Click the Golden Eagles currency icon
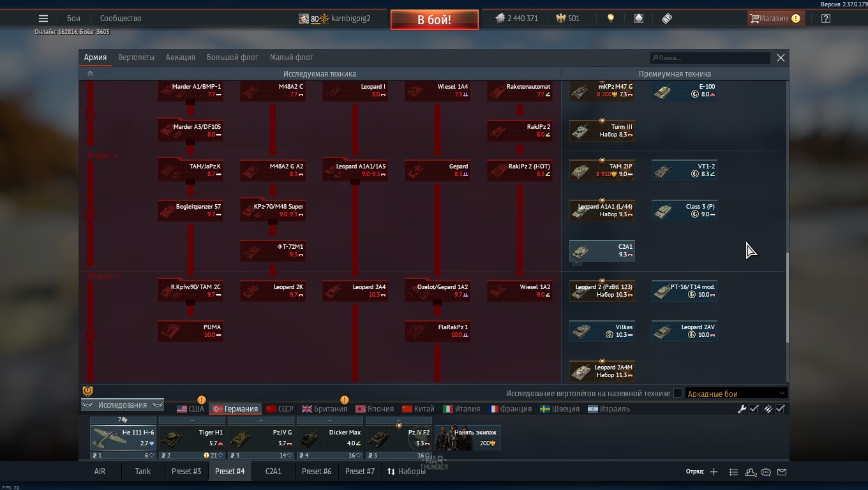868x490 pixels. pyautogui.click(x=562, y=19)
